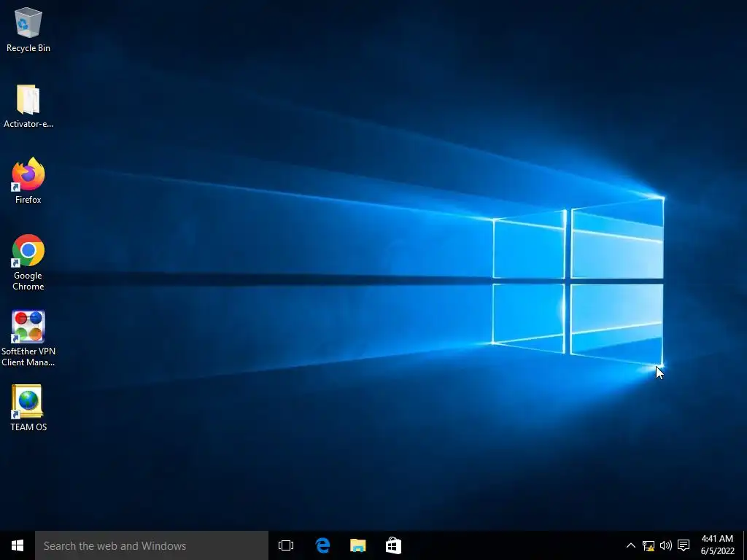Select the Google Chrome desktop shortcut
The width and height of the screenshot is (747, 560).
pyautogui.click(x=28, y=262)
